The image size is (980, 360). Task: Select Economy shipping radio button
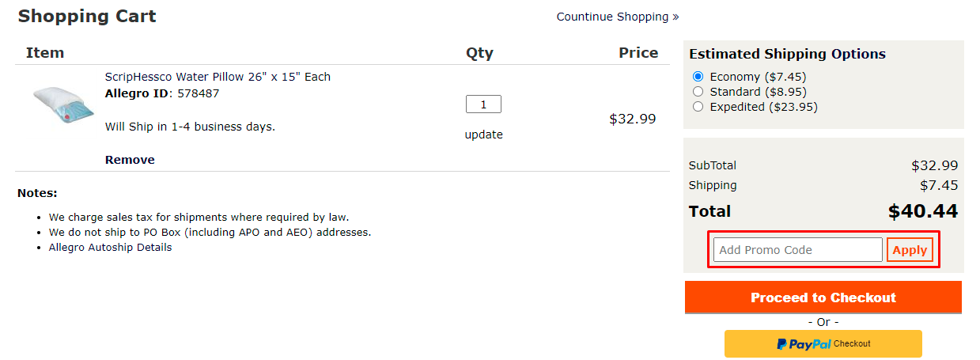coord(698,77)
